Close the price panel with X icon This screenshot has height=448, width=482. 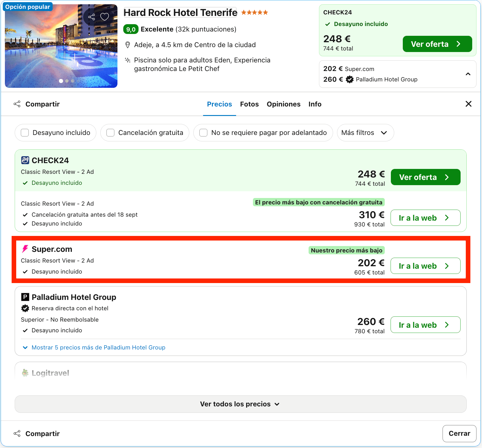point(468,104)
